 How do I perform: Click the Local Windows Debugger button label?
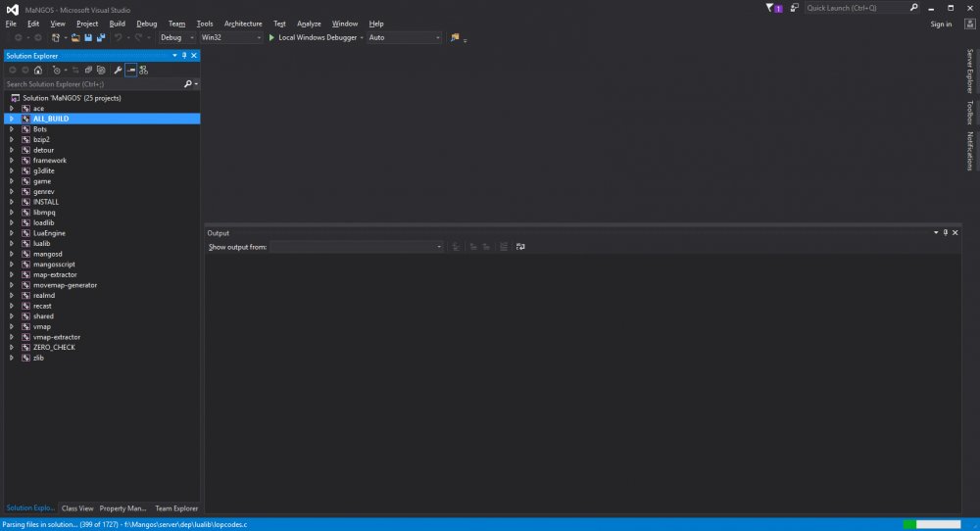pos(318,37)
